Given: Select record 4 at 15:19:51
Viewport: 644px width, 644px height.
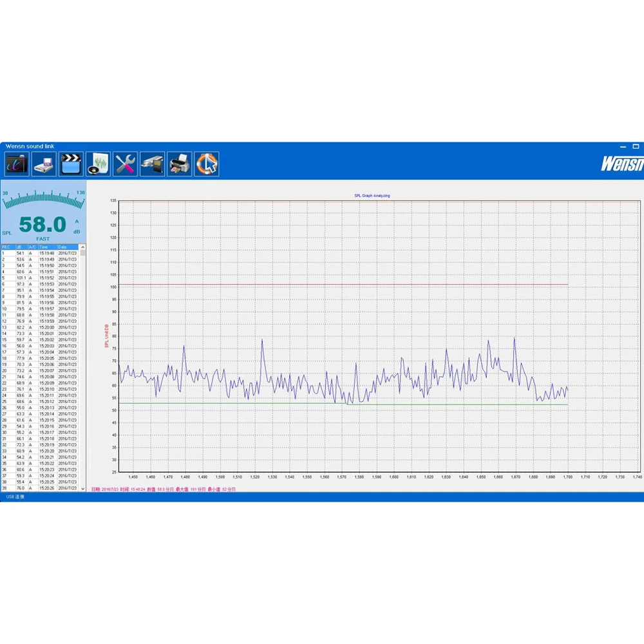Looking at the screenshot, I should pos(40,272).
